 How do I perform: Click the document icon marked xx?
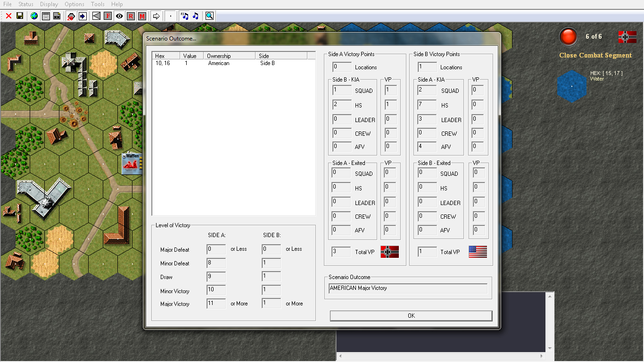coord(57,16)
